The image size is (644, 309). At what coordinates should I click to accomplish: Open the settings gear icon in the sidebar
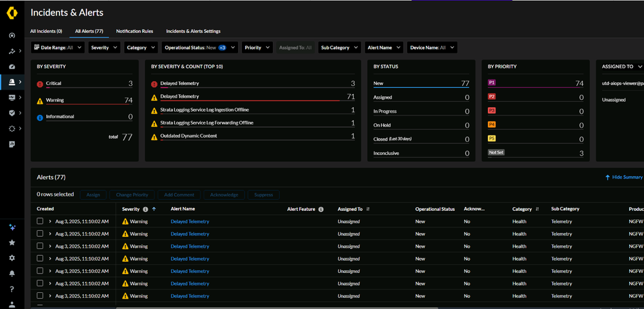[x=12, y=258]
